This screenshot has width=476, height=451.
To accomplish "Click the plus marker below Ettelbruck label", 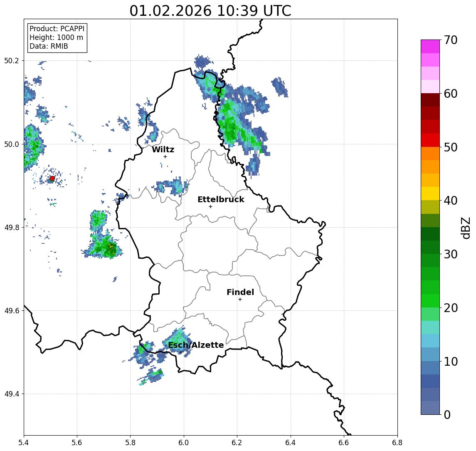I will (210, 206).
